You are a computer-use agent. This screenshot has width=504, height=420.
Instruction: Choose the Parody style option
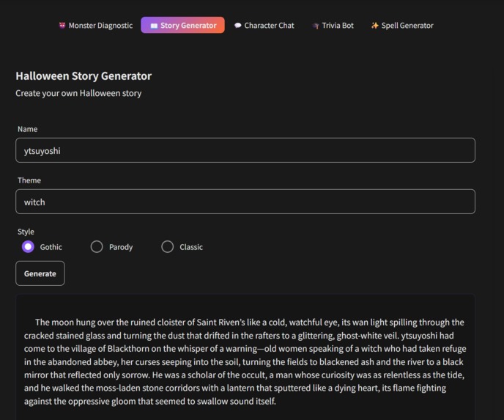(97, 247)
